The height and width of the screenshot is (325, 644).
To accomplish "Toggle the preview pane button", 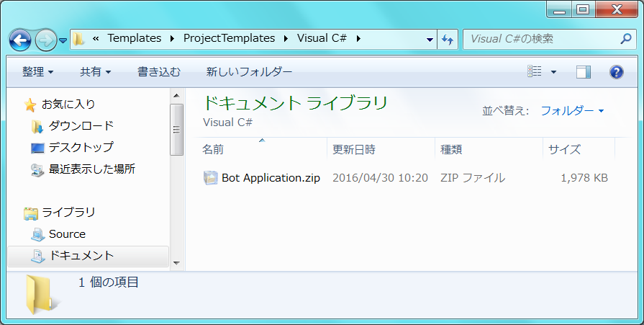I will (x=584, y=72).
